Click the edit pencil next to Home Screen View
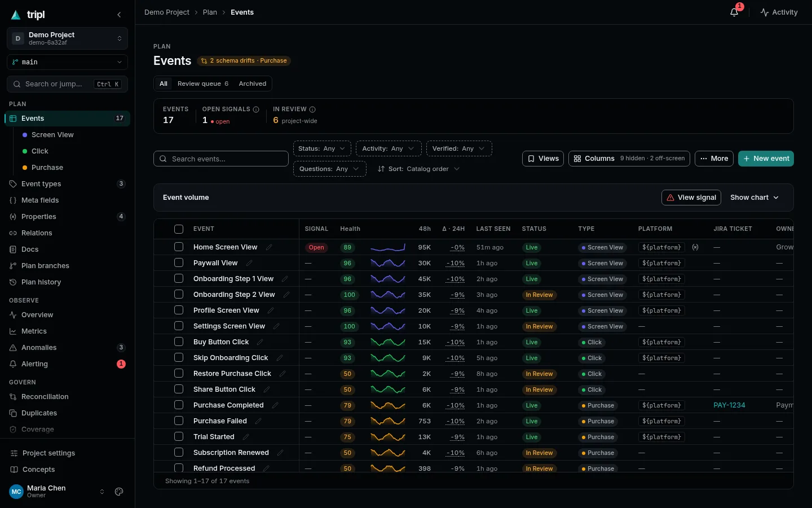The image size is (812, 508). click(269, 247)
